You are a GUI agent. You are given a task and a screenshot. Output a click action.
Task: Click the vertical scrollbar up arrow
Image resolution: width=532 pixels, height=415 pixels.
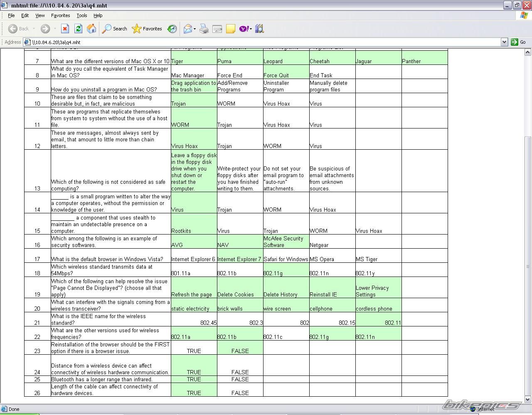point(528,52)
